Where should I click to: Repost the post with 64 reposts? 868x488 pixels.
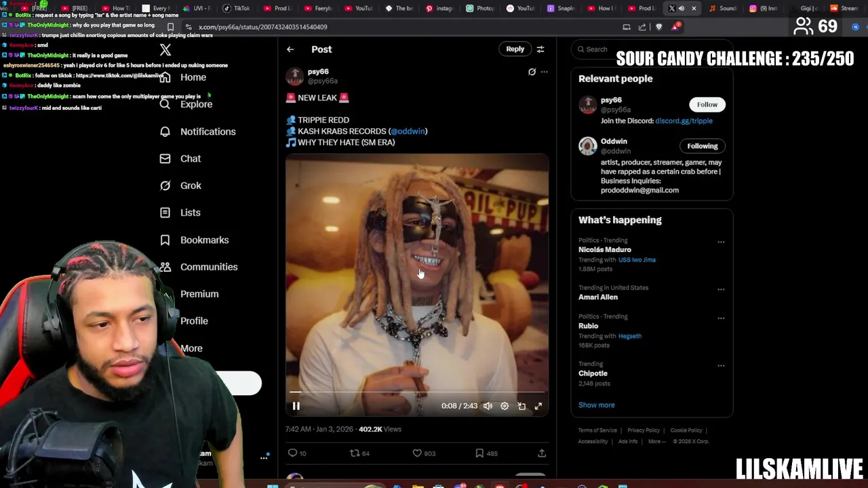point(359,453)
